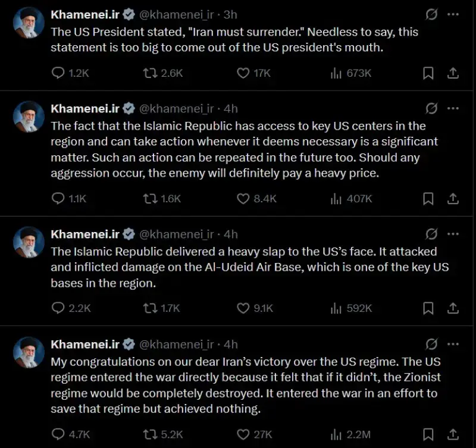Viewport: 476px width, 448px height.
Task: Like the tweet with 8.4K likes
Action: click(x=243, y=198)
